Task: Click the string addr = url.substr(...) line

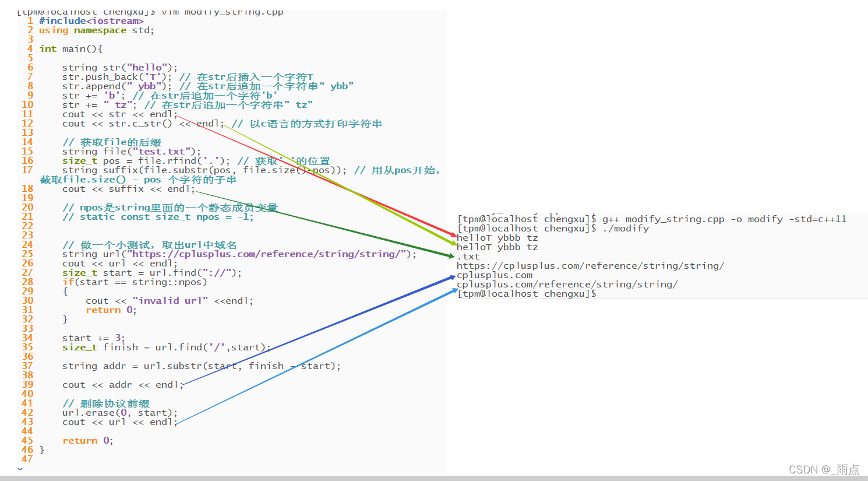Action: (x=202, y=366)
